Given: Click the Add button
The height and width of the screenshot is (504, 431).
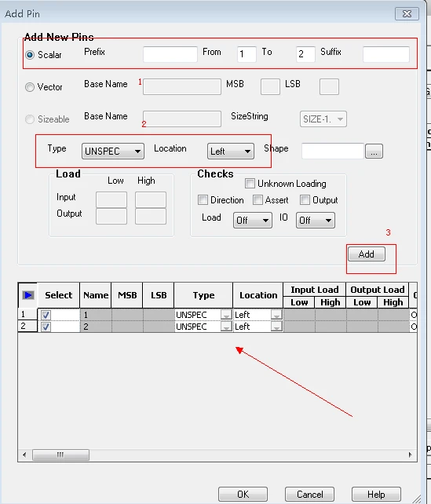Looking at the screenshot, I should pyautogui.click(x=367, y=254).
